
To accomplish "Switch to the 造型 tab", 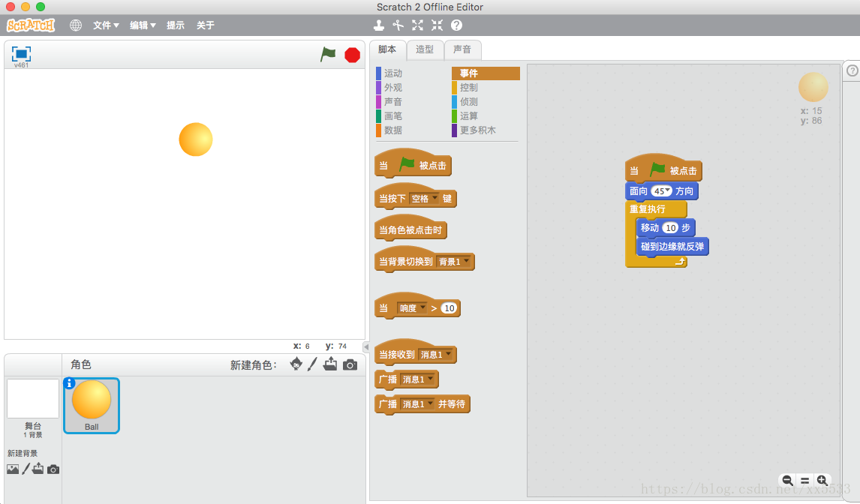I will click(x=425, y=49).
